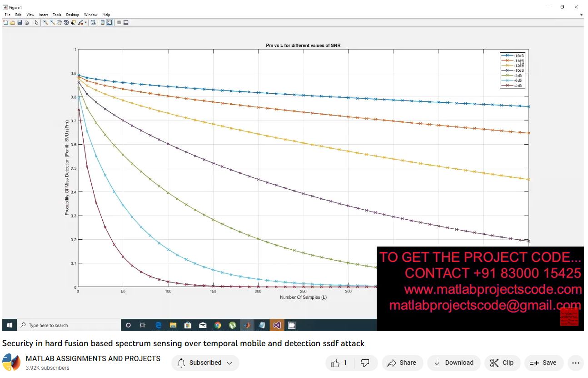This screenshot has height=378, width=588.
Task: Click the plot title Pm vs L
Action: 303,45
